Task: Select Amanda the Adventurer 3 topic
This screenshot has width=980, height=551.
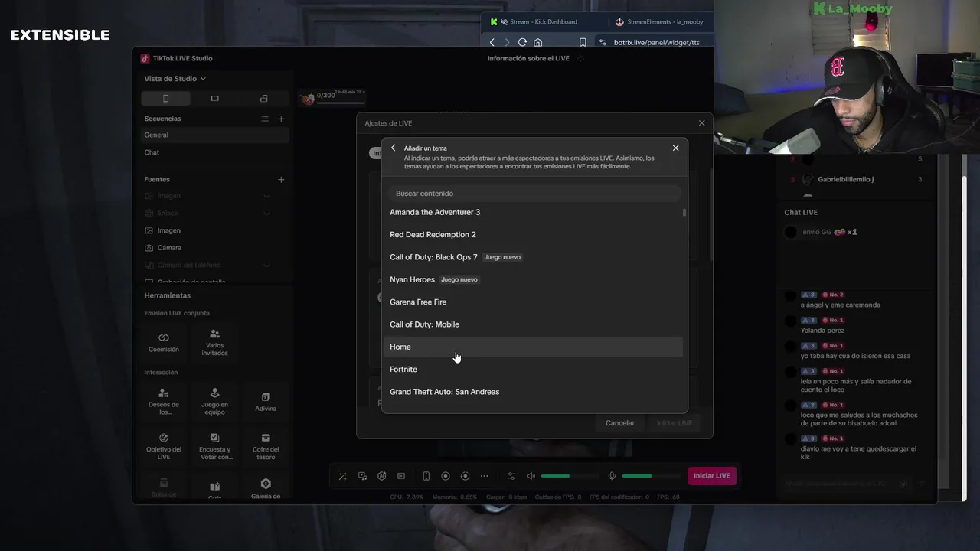Action: pos(534,212)
